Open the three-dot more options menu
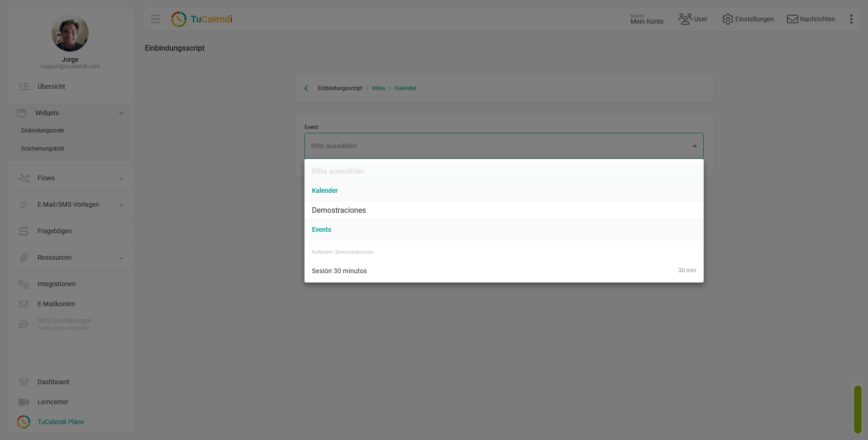The image size is (868, 440). click(x=851, y=19)
